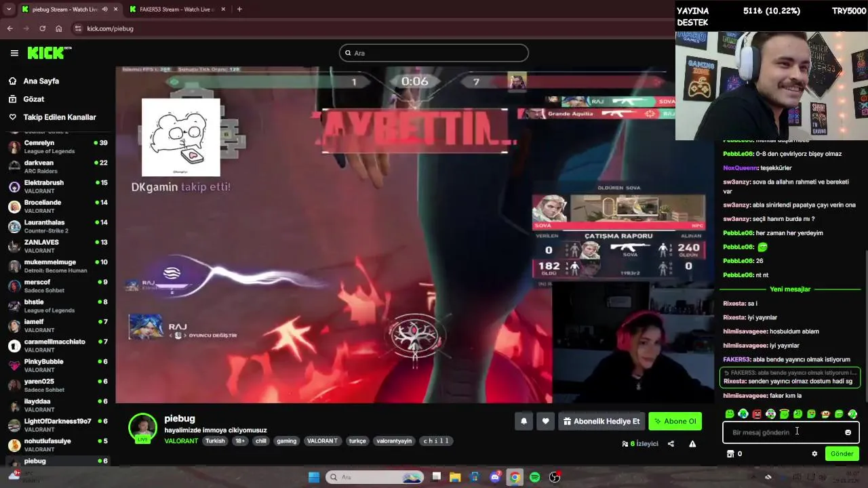The height and width of the screenshot is (488, 868).
Task: Open yaren025 channel in sidebar
Action: pyautogui.click(x=58, y=385)
